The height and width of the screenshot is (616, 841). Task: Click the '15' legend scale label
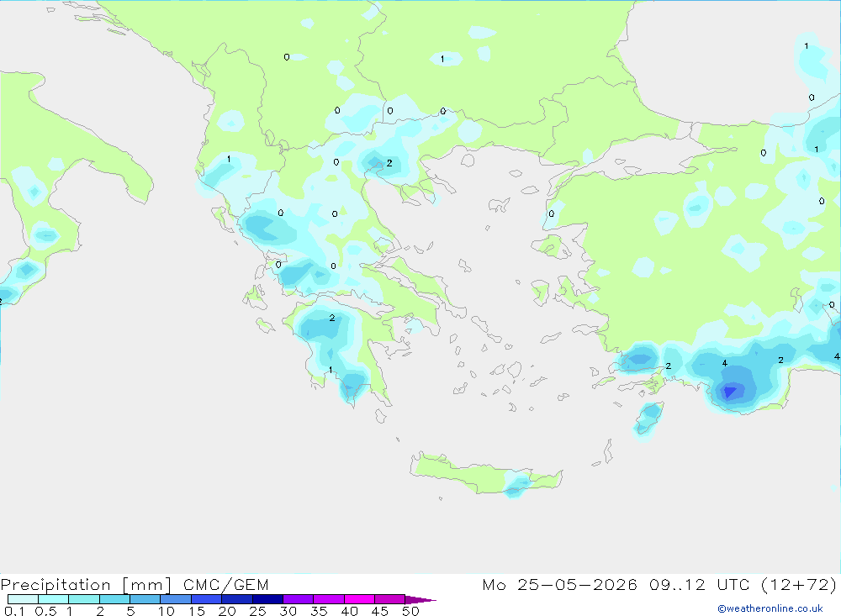197,611
